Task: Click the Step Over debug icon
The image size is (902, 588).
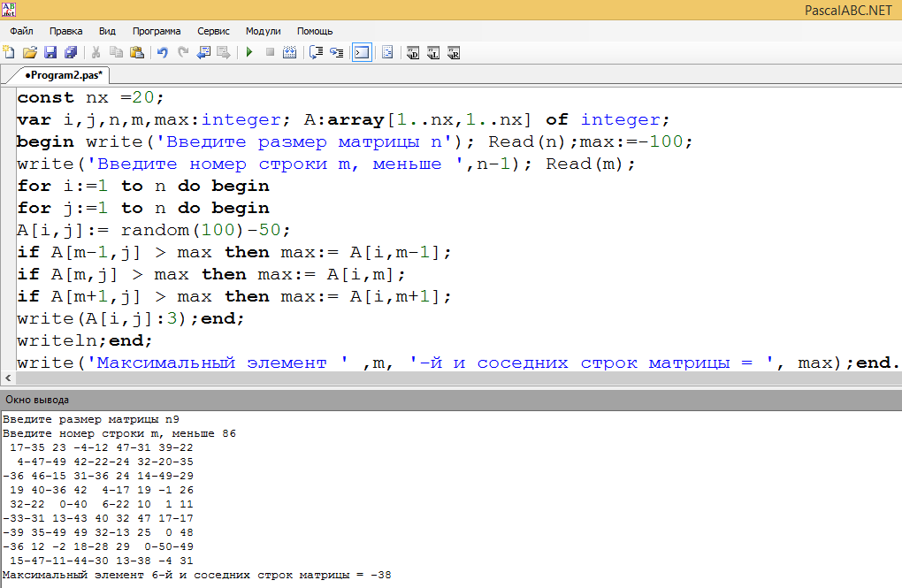Action: point(316,53)
